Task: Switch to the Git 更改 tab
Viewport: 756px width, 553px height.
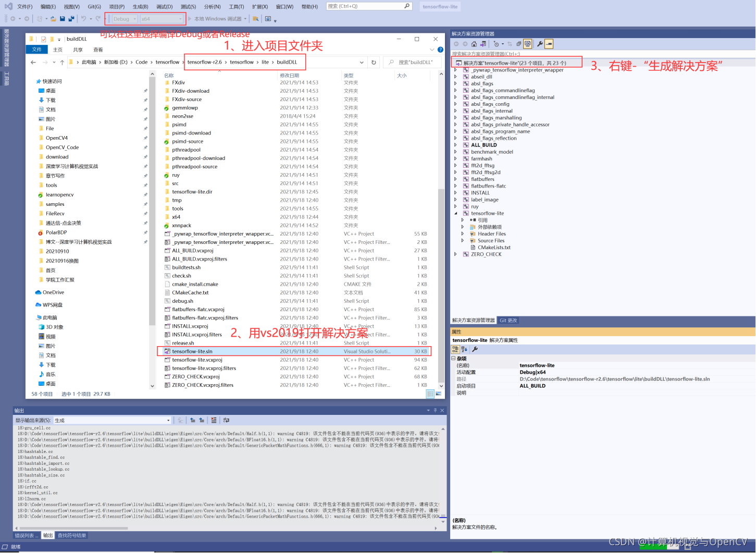Action: (509, 321)
